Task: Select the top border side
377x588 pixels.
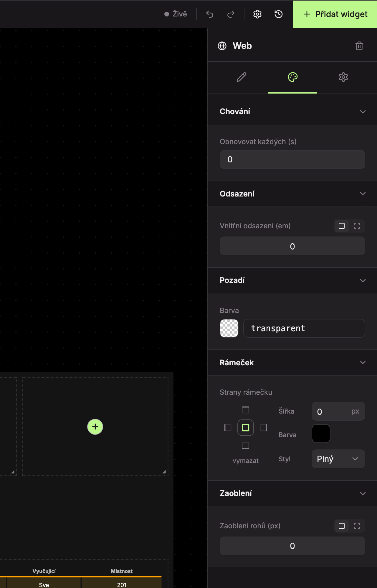Action: (x=246, y=410)
